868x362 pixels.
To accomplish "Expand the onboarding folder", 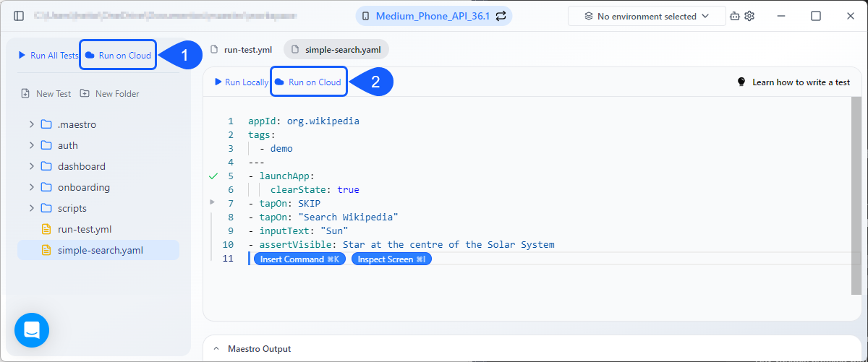I will (32, 187).
